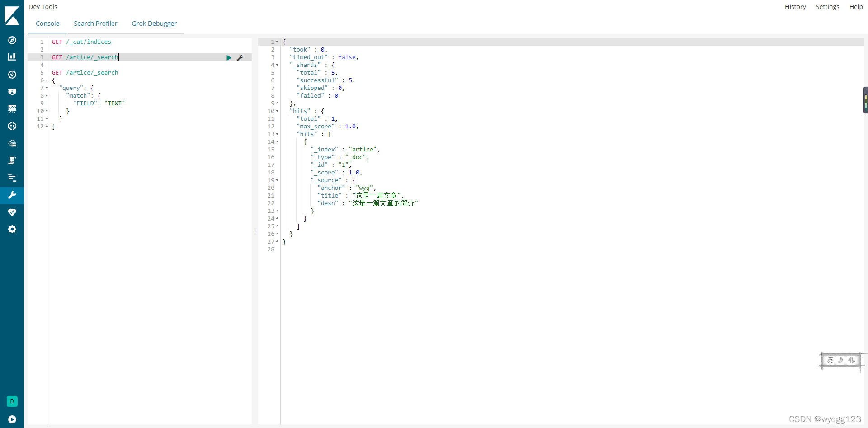Click the "skipped" : 0 response line
Viewport: 868px width, 428px height.
coord(321,88)
